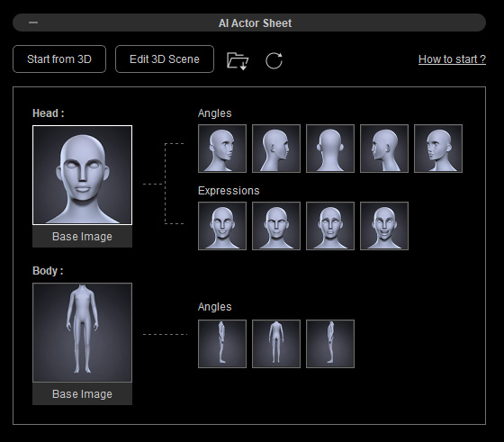Select the fifth head angle thumbnail
Image resolution: width=504 pixels, height=442 pixels.
pos(438,149)
